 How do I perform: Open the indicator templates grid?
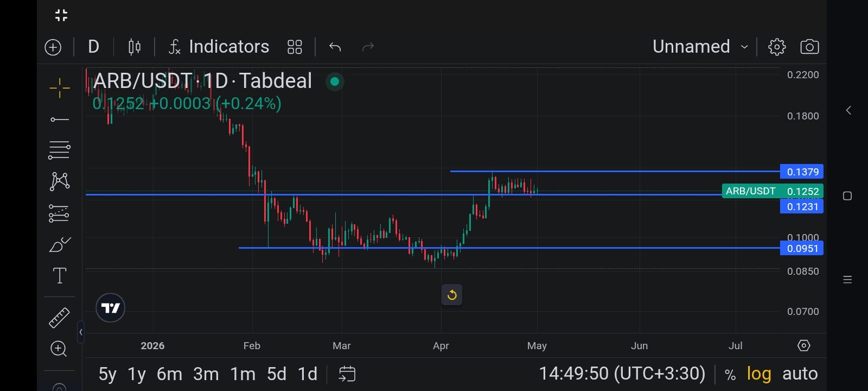(295, 47)
